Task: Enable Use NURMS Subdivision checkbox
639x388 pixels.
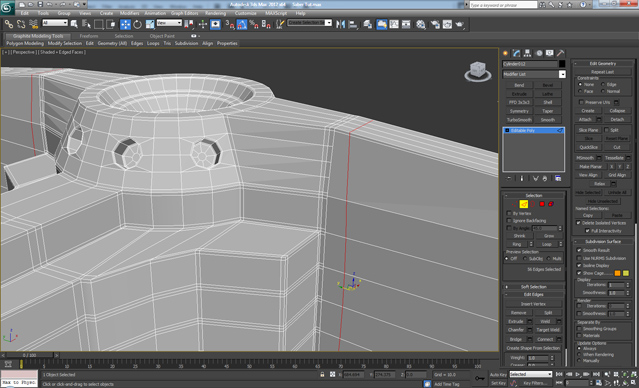Action: (x=579, y=258)
